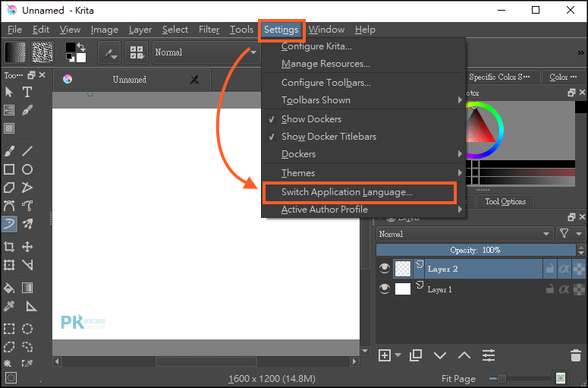This screenshot has width=588, height=388.
Task: Toggle Show Dockers checkbox item
Action: [x=363, y=119]
